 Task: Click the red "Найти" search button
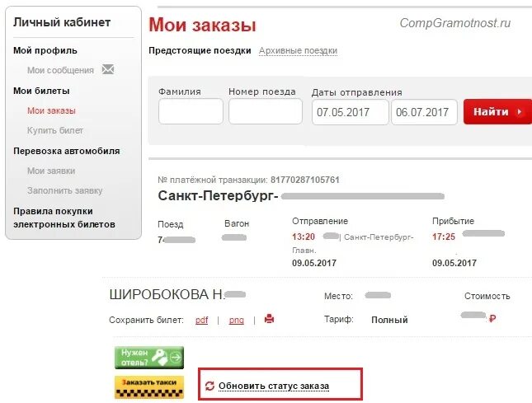pos(497,111)
